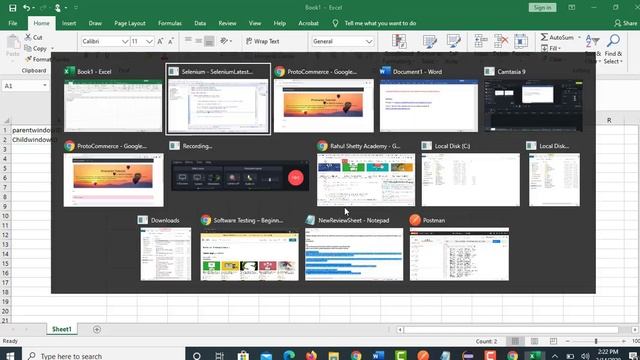Viewport: 640px width, 360px height.
Task: Click the Format cells icon
Action: tap(521, 42)
